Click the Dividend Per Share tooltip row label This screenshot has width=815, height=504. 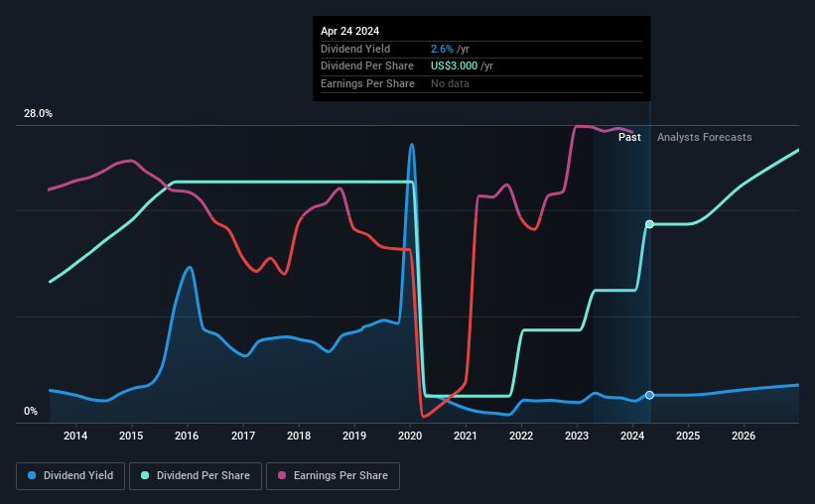367,66
